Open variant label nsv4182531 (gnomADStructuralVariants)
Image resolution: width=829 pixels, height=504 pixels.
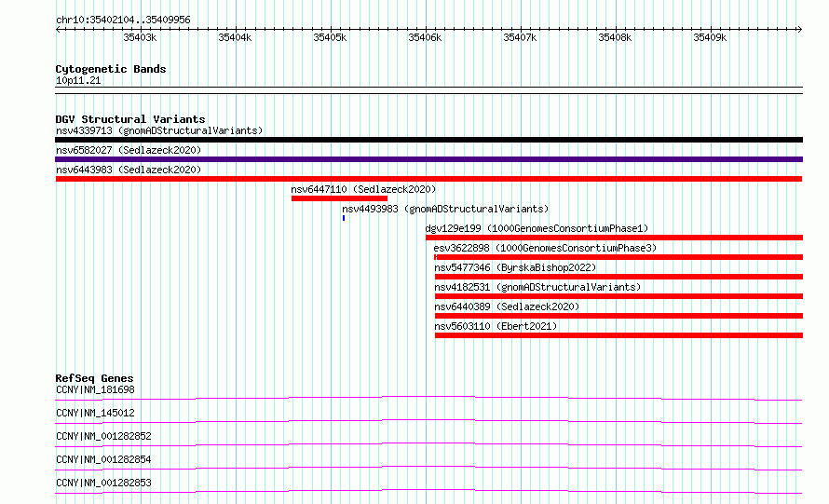pyautogui.click(x=537, y=287)
